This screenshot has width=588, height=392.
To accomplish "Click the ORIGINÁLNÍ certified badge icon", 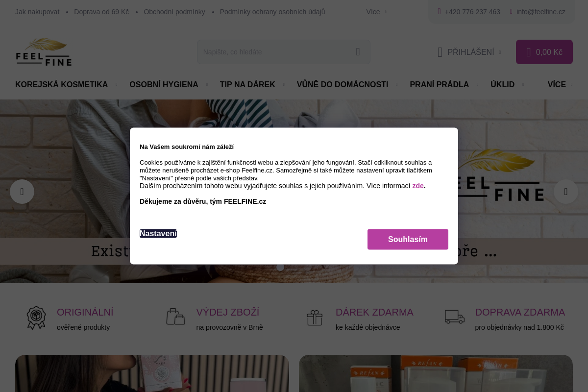I will pyautogui.click(x=36, y=318).
